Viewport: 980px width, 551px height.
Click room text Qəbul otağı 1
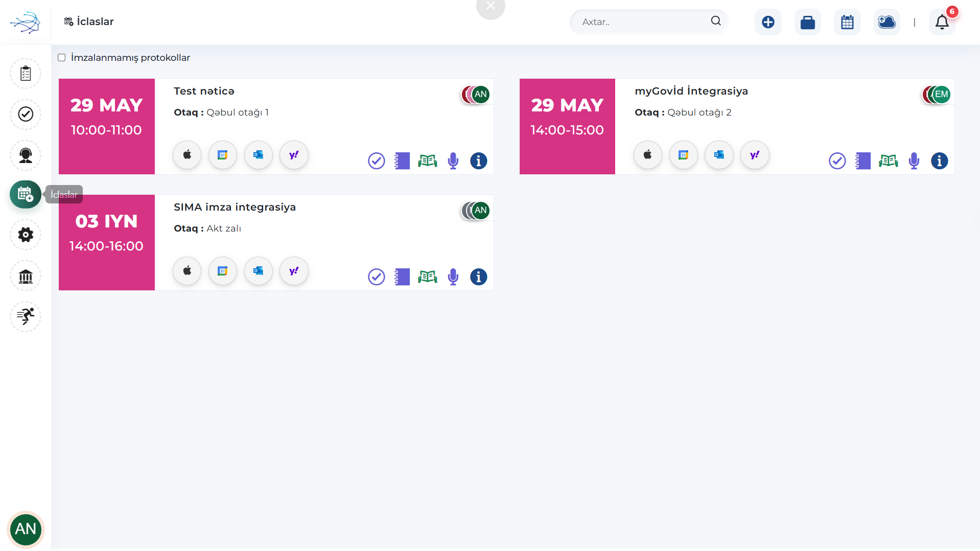(238, 112)
